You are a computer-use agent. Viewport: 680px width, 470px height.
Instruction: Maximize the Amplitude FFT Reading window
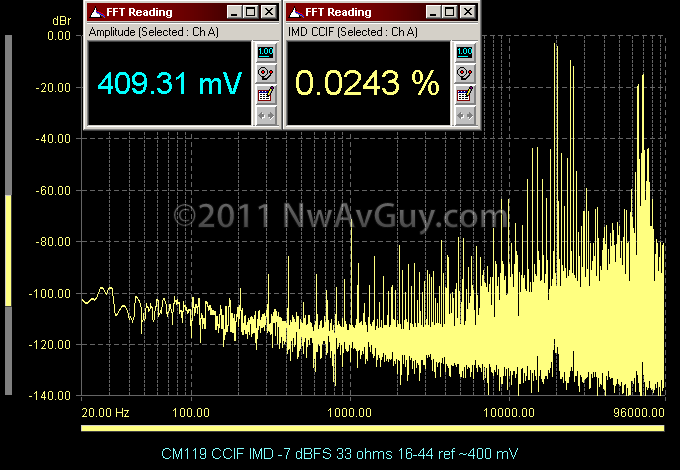click(251, 12)
